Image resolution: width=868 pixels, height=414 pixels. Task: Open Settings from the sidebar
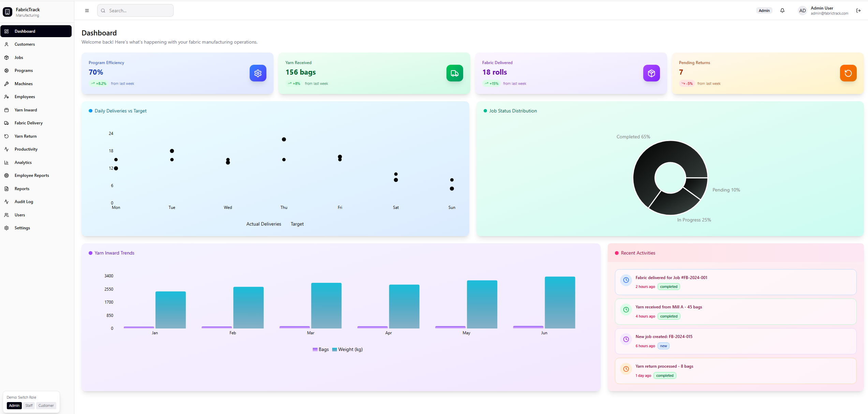22,228
